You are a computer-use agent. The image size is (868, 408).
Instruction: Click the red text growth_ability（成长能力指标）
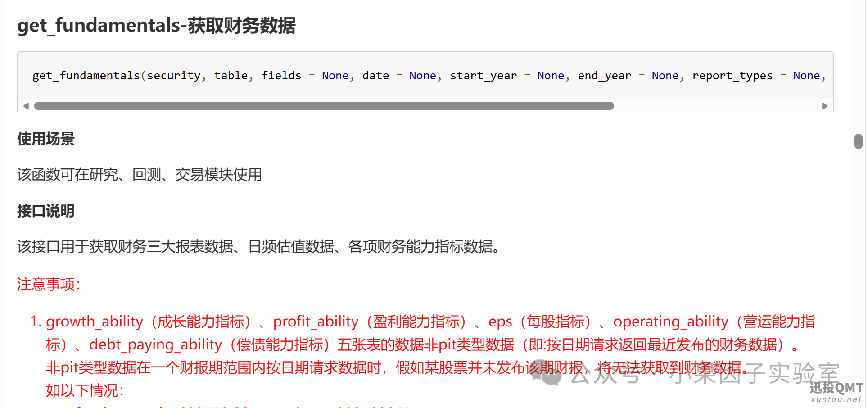(x=149, y=322)
